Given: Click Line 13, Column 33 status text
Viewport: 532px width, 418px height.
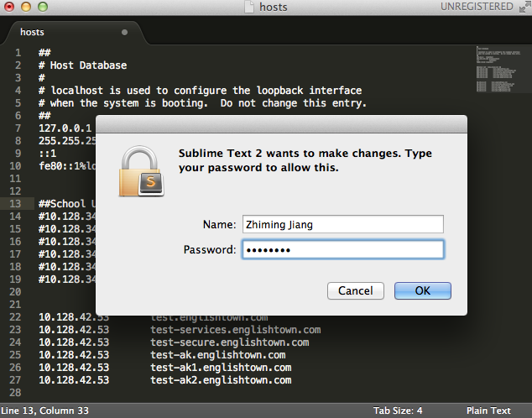Looking at the screenshot, I should point(44,410).
